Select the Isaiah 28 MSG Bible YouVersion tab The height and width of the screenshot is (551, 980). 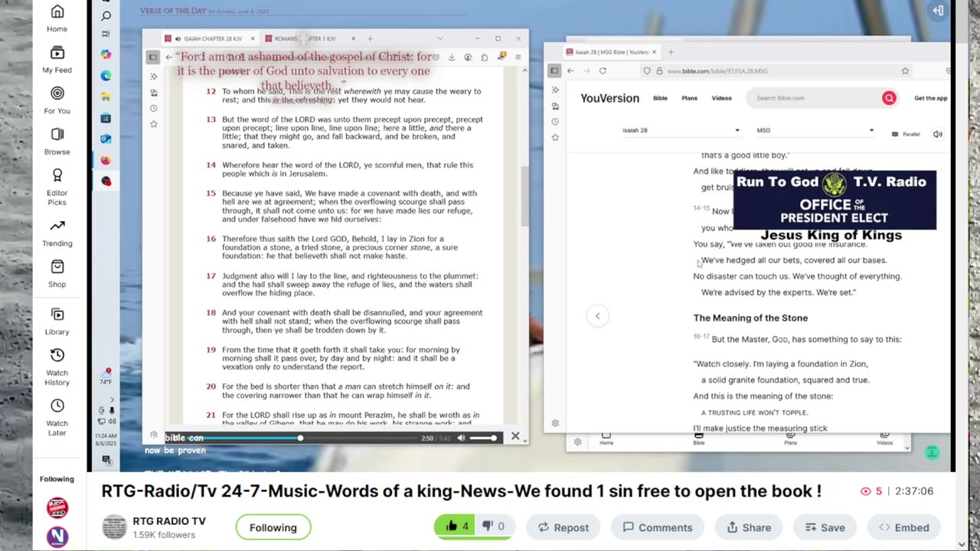[610, 52]
